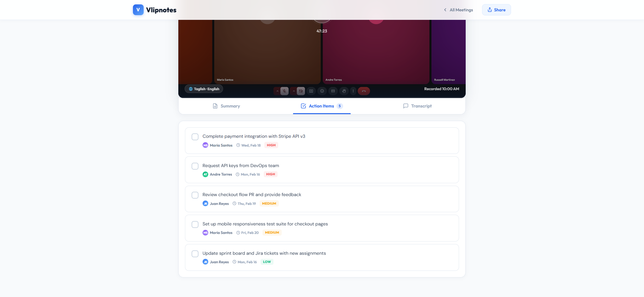Viewport: 644px width, 297px height.
Task: Expand microphone device selection chevron
Action: 277,91
